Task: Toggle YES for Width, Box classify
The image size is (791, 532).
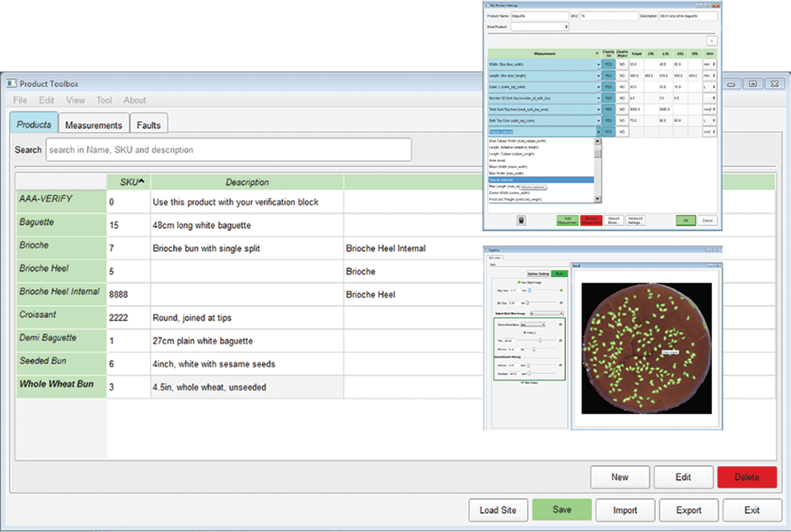Action: [x=608, y=64]
